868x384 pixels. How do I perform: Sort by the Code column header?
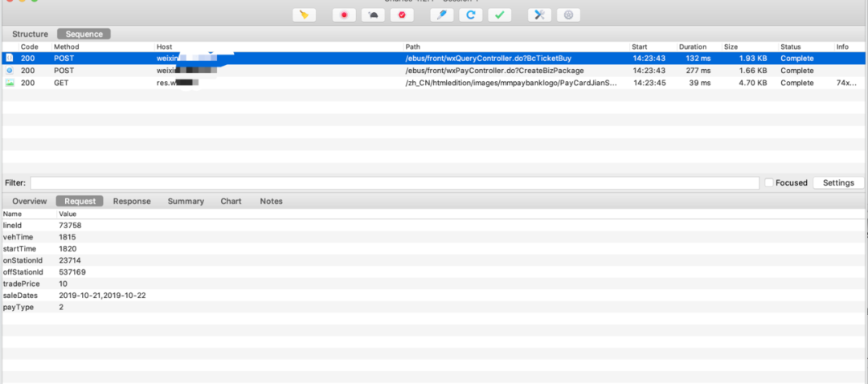pos(30,47)
